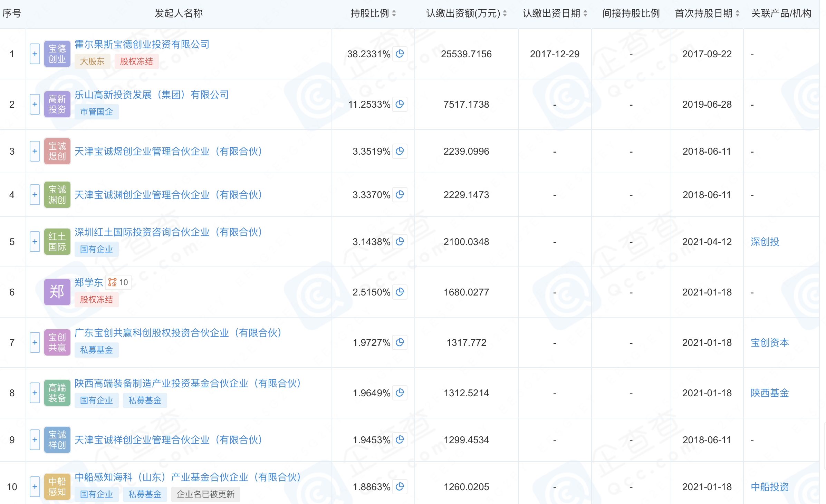The image size is (826, 504).
Task: Expand row 8 陕西高端装备 plus button
Action: coord(35,393)
